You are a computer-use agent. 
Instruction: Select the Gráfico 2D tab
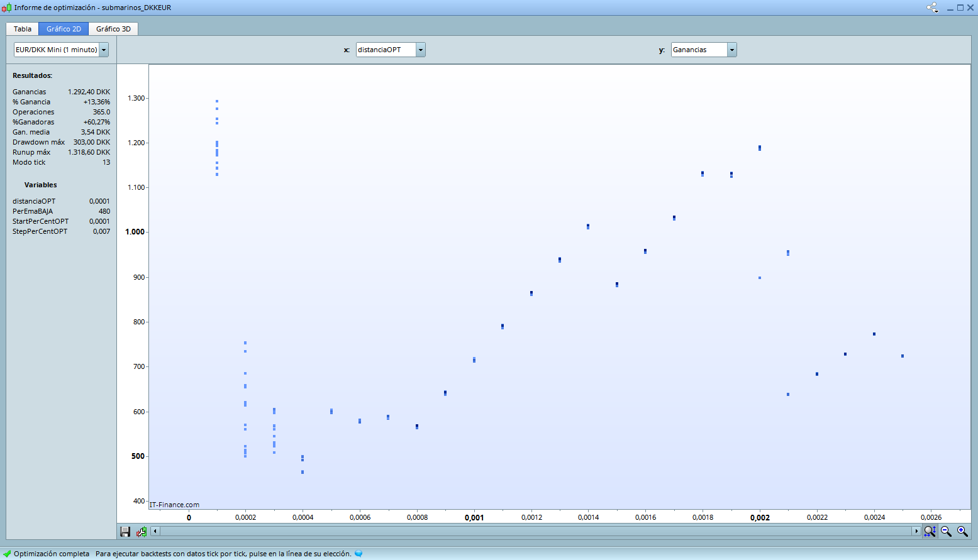click(x=64, y=29)
